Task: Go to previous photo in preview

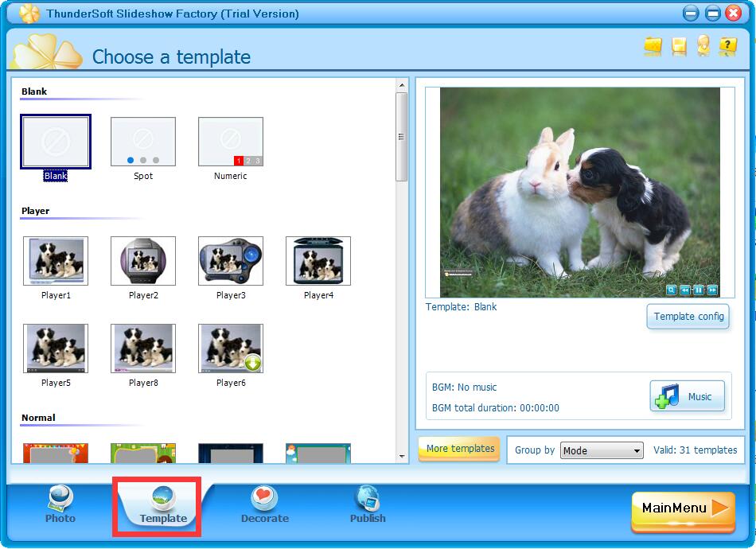Action: click(684, 290)
